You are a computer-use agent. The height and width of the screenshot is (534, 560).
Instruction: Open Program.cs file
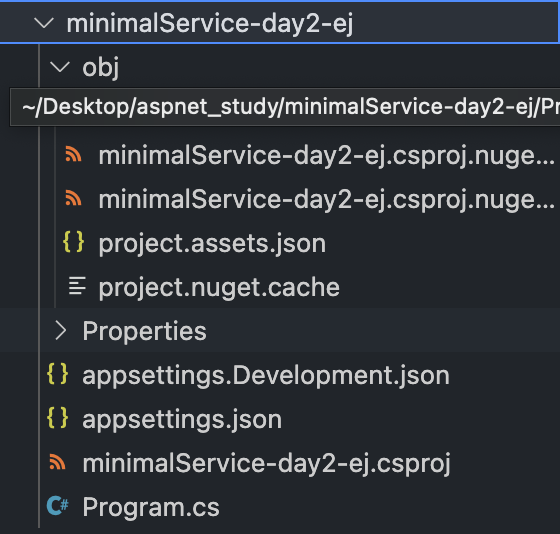[151, 507]
